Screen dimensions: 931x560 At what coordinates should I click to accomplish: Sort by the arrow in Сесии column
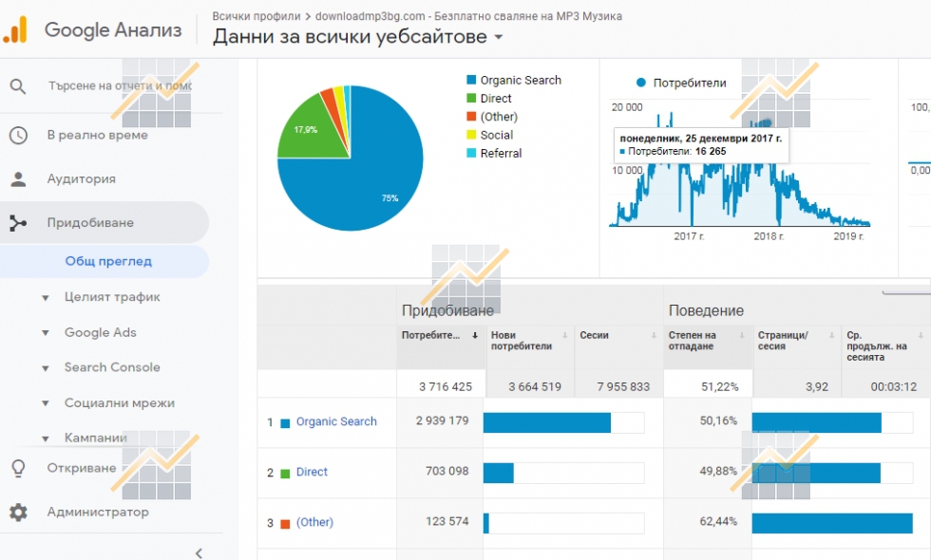tap(654, 336)
